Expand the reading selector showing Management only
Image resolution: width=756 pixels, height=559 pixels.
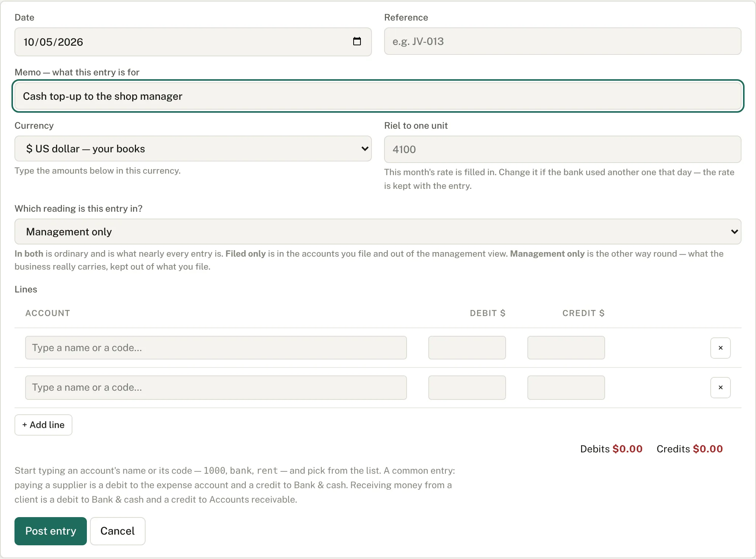378,232
